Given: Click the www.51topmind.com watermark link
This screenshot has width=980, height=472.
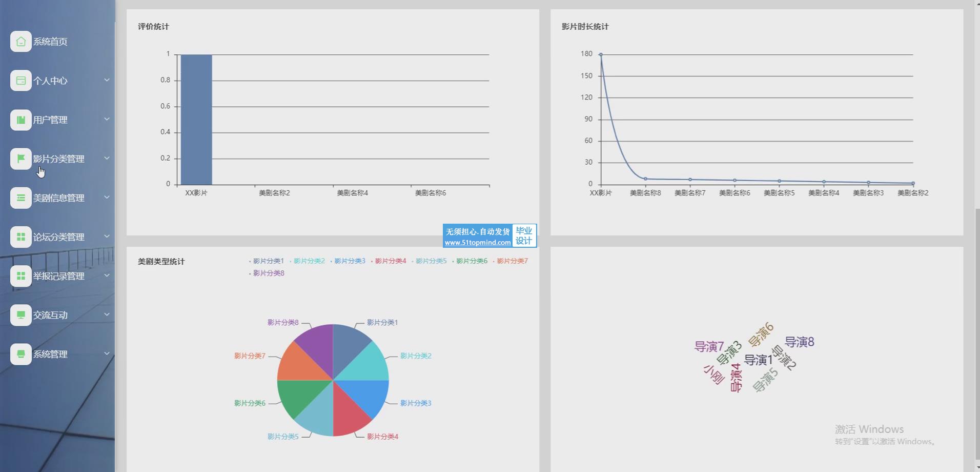Looking at the screenshot, I should (477, 243).
